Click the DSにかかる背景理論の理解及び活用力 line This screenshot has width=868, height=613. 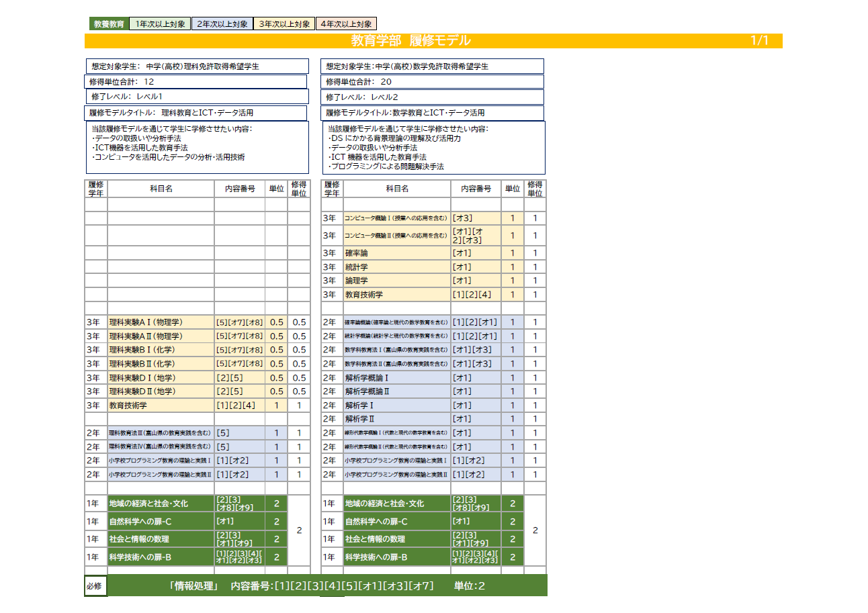click(395, 138)
